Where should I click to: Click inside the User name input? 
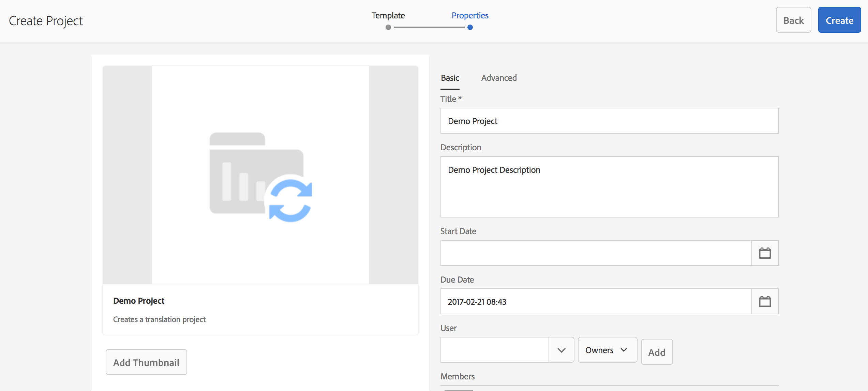point(494,350)
